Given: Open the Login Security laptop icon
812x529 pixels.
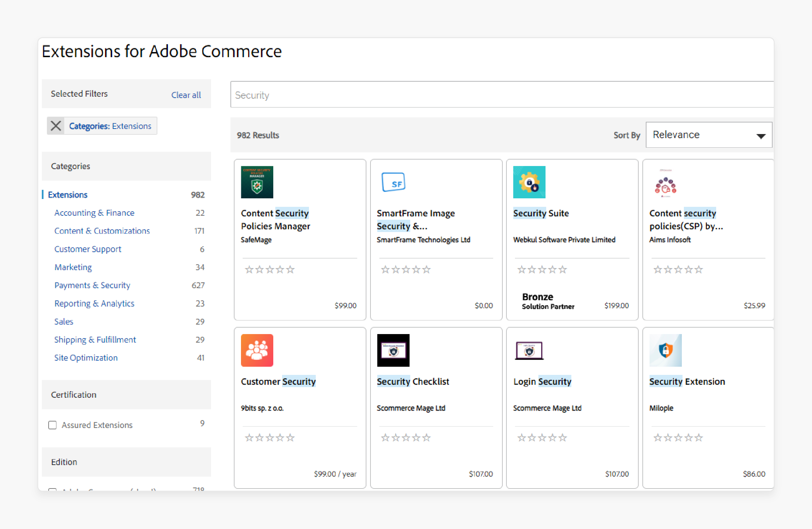Looking at the screenshot, I should click(529, 350).
